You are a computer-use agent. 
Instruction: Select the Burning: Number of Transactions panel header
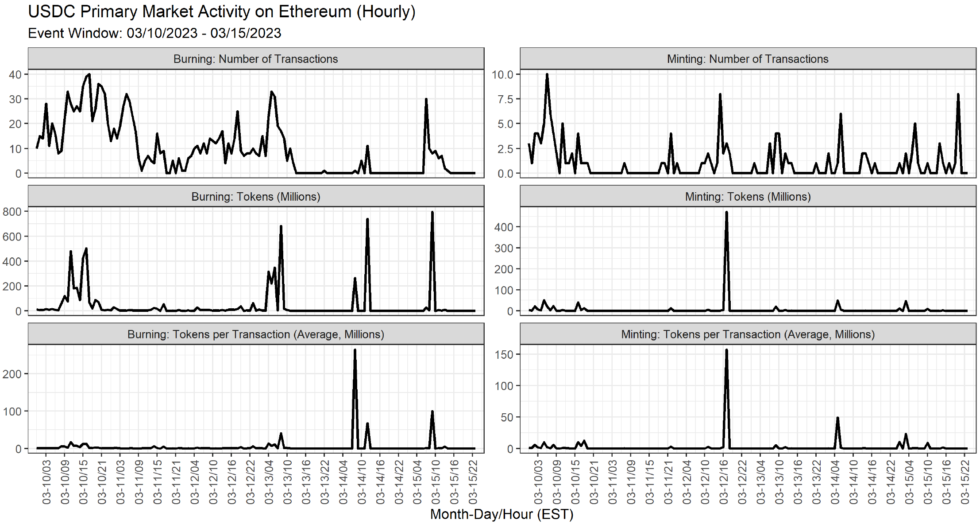(x=256, y=59)
